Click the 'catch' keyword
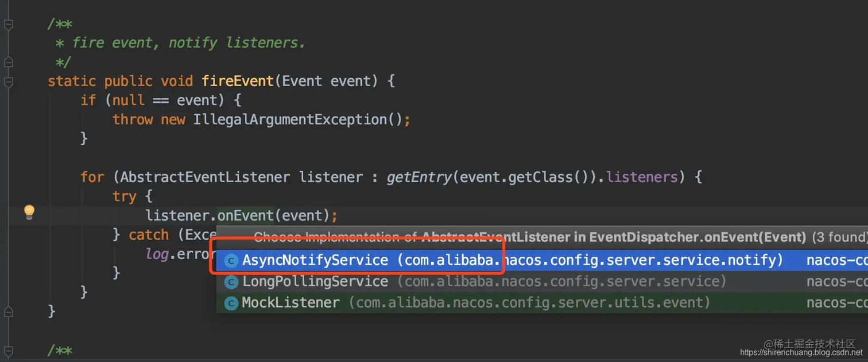This screenshot has width=868, height=362. 149,234
